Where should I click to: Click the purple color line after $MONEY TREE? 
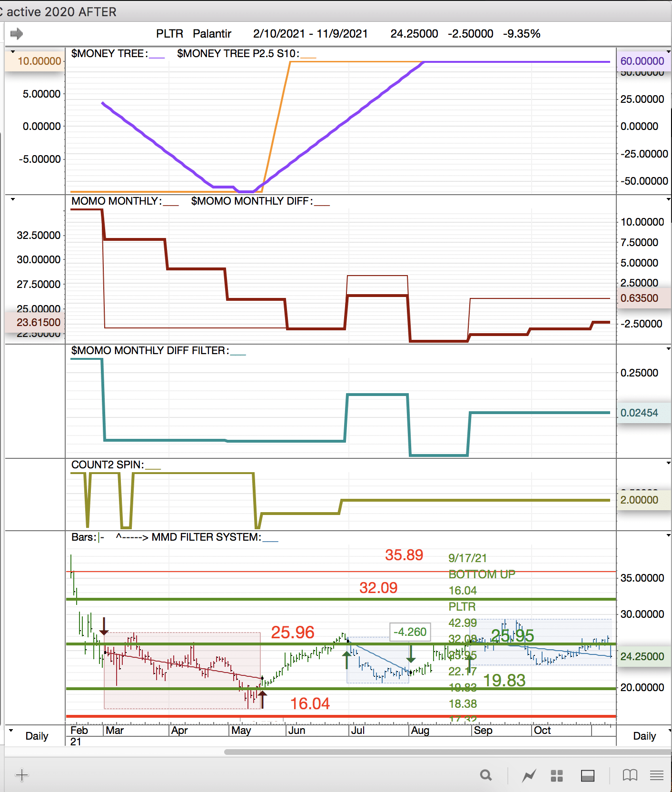157,58
